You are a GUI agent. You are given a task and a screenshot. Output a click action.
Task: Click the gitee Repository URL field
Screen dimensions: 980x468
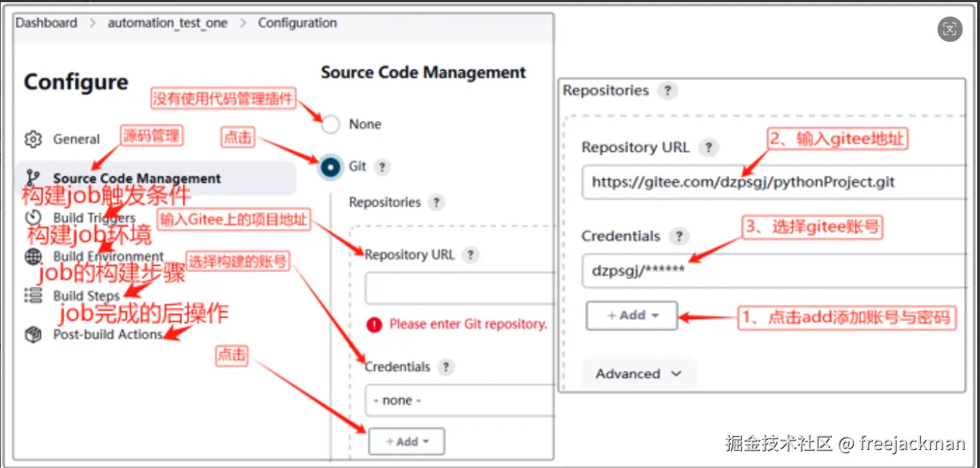point(773,182)
